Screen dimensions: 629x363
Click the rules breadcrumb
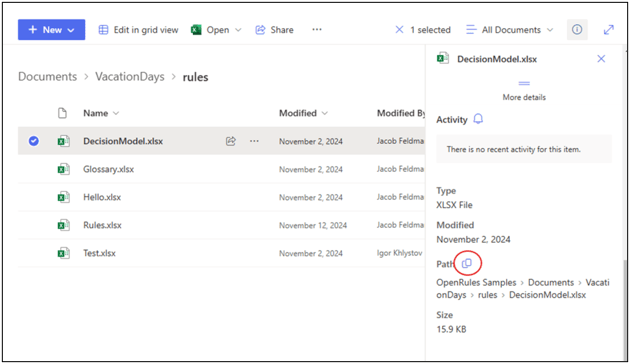[x=195, y=77]
